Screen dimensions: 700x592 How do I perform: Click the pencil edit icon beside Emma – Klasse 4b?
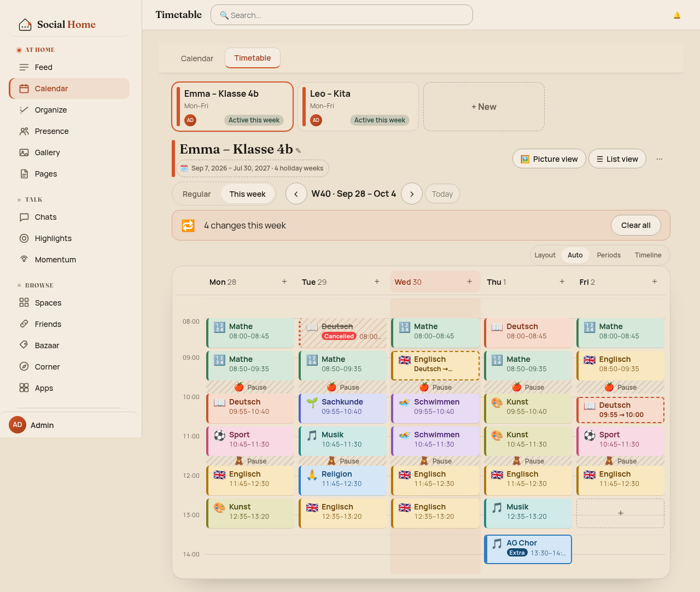coord(299,151)
